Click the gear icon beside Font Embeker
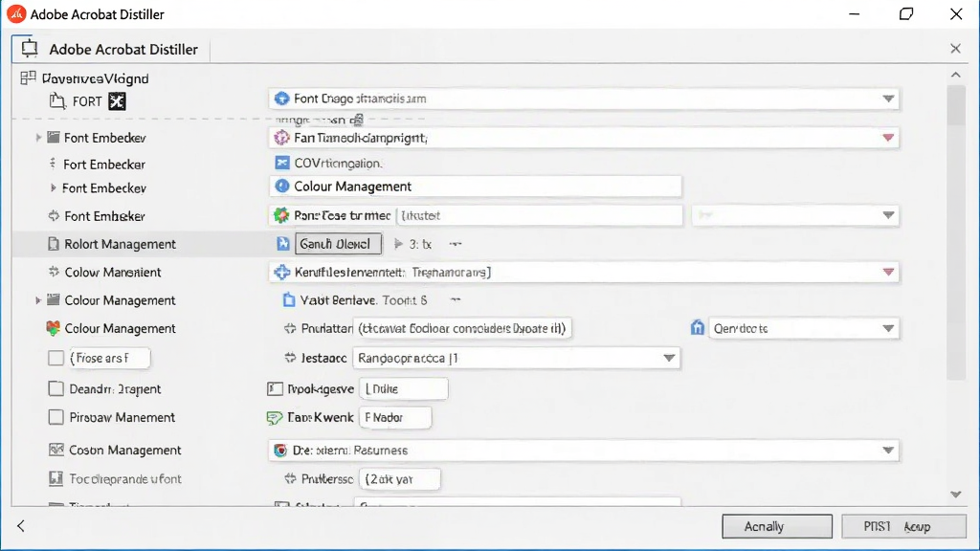This screenshot has height=551, width=980. [x=54, y=216]
